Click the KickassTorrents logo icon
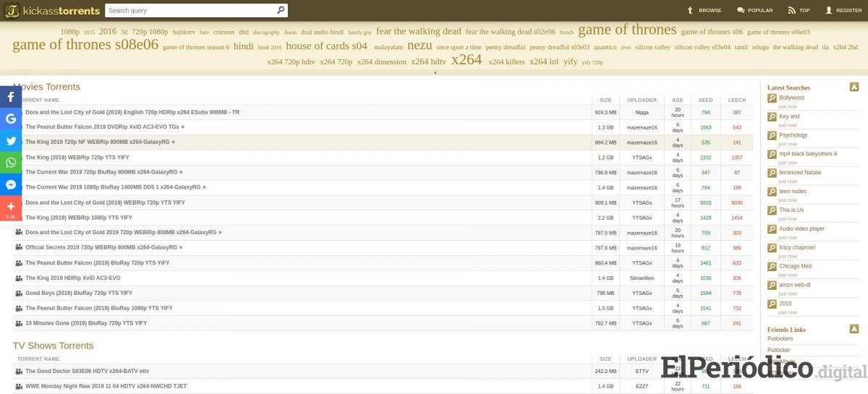The width and height of the screenshot is (868, 394). point(12,11)
